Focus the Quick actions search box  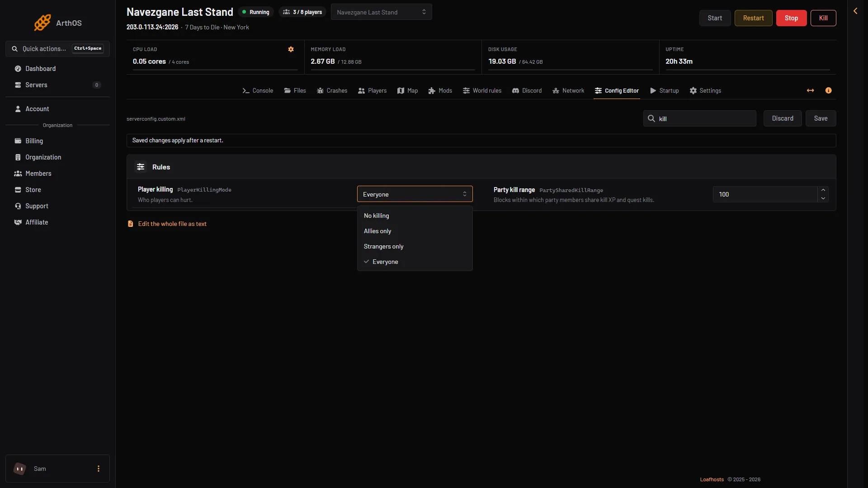(57, 49)
